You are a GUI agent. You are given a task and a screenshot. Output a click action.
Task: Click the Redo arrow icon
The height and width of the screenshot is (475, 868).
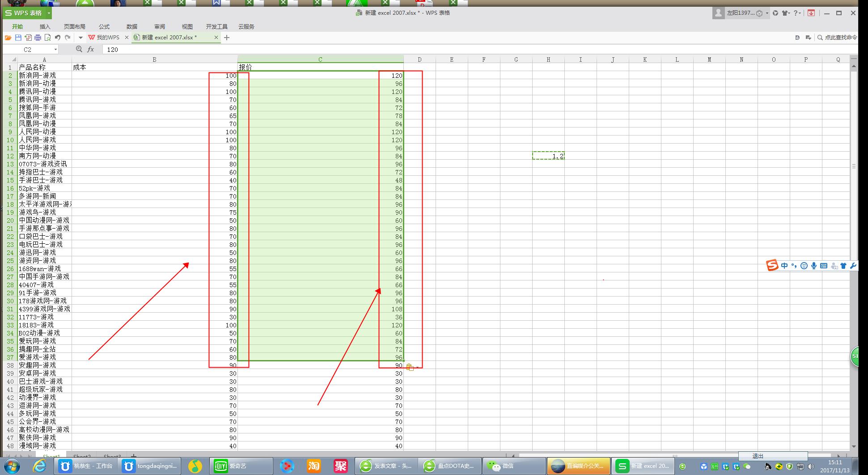pos(68,38)
